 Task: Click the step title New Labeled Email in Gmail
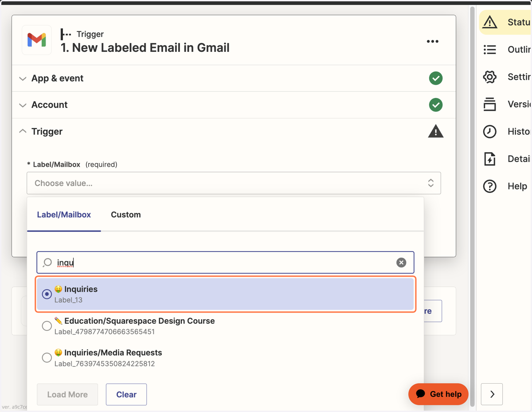coord(145,48)
